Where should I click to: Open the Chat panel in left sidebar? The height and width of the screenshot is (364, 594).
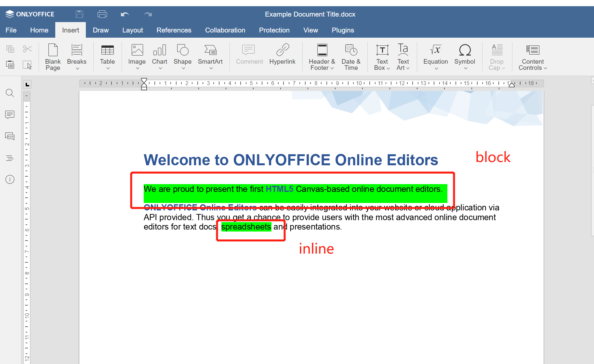[10, 136]
